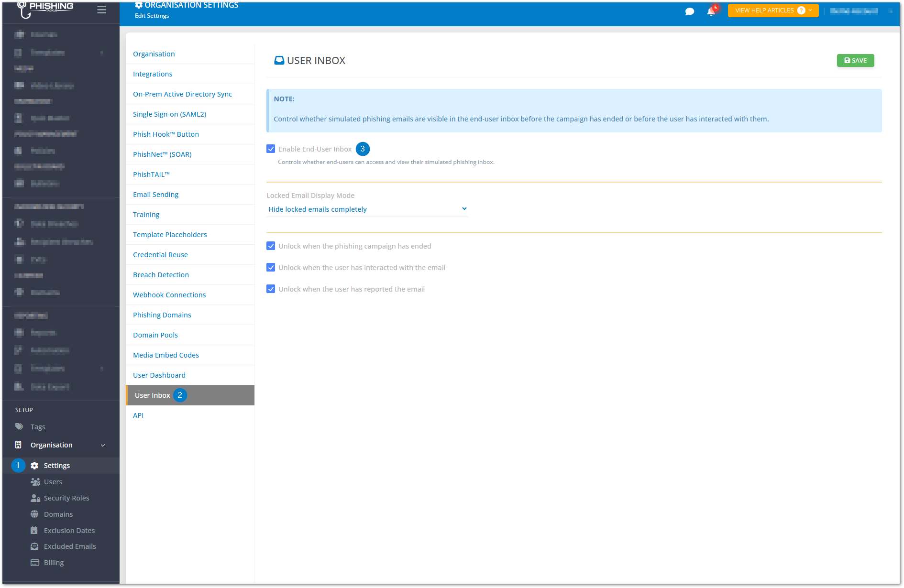
Task: Click the Enable End-User Inbox description text
Action: pyautogui.click(x=386, y=162)
